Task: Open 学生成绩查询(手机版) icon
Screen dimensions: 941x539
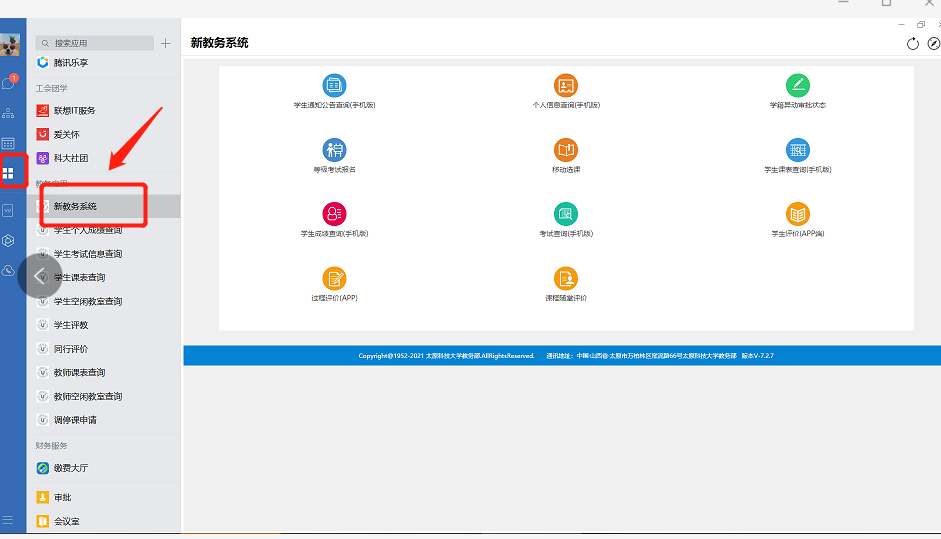Action: tap(334, 214)
